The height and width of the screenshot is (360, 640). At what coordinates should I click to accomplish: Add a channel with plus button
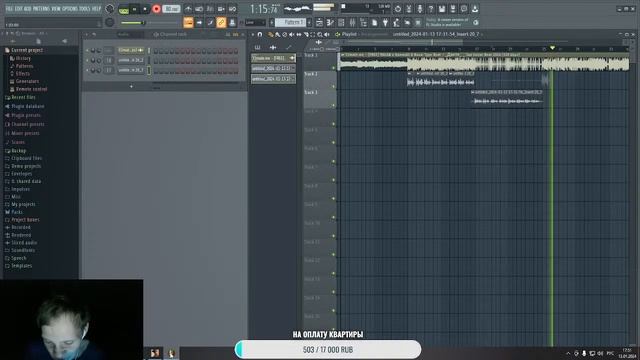point(131,86)
